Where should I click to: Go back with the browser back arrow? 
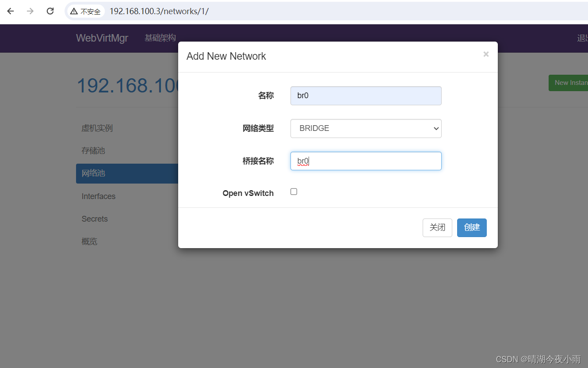(11, 11)
